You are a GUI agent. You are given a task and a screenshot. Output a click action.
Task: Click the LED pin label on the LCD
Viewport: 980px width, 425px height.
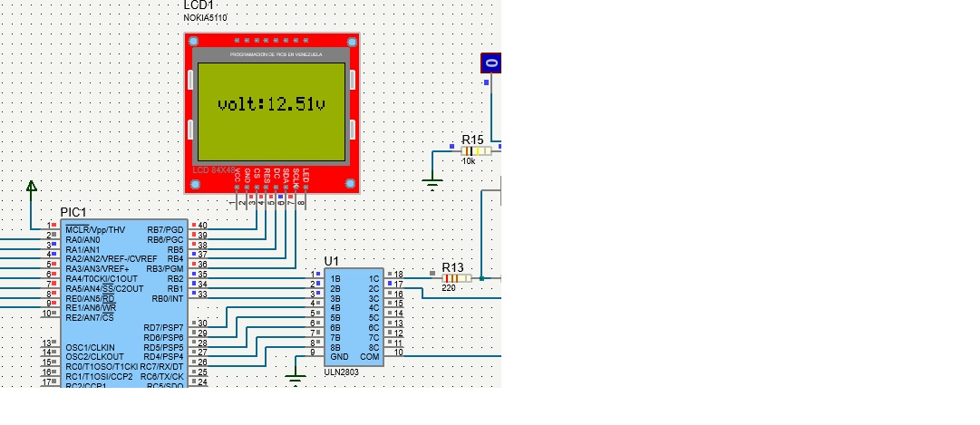[306, 176]
